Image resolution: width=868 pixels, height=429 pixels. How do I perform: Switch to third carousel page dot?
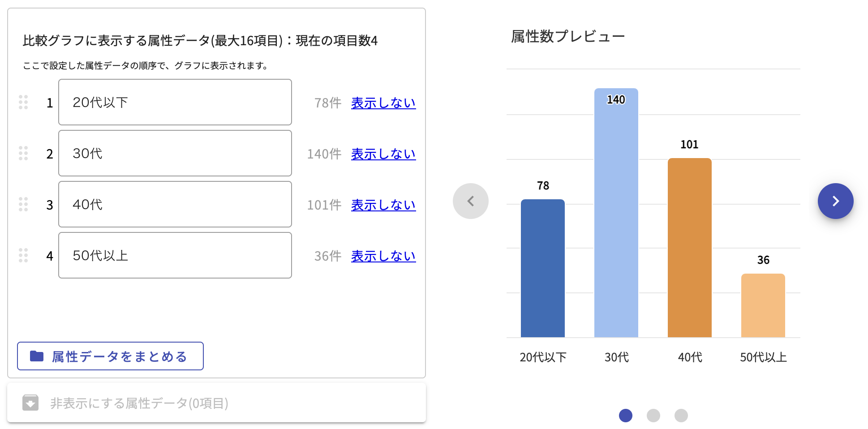click(681, 416)
